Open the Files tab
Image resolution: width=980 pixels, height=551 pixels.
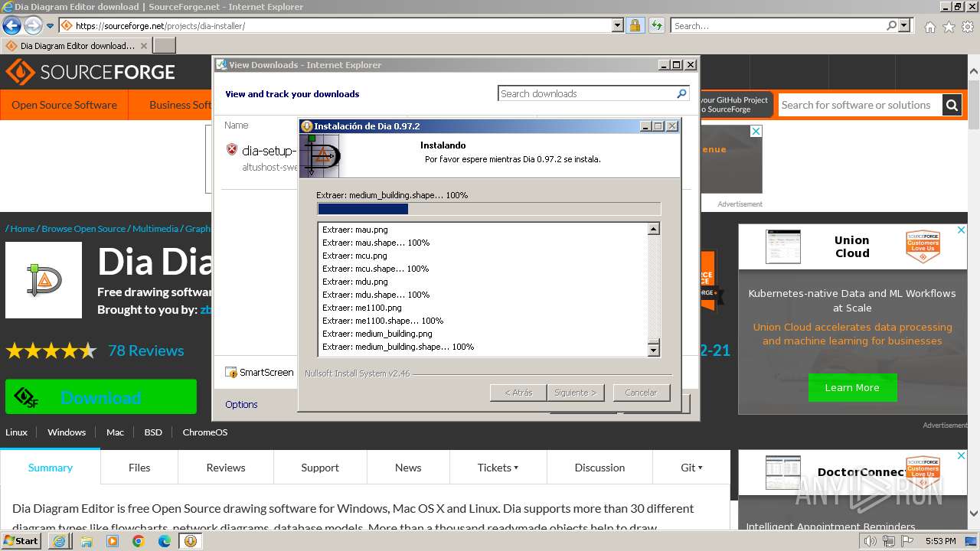pos(139,468)
